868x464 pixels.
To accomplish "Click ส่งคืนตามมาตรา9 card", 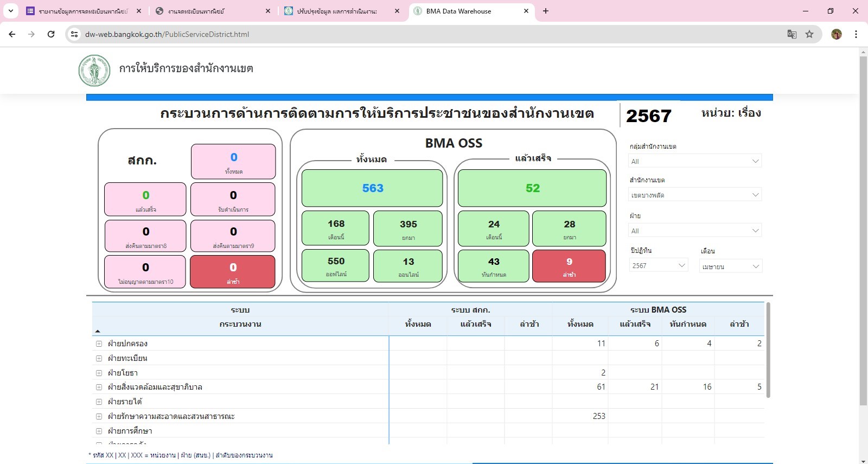I will (233, 236).
